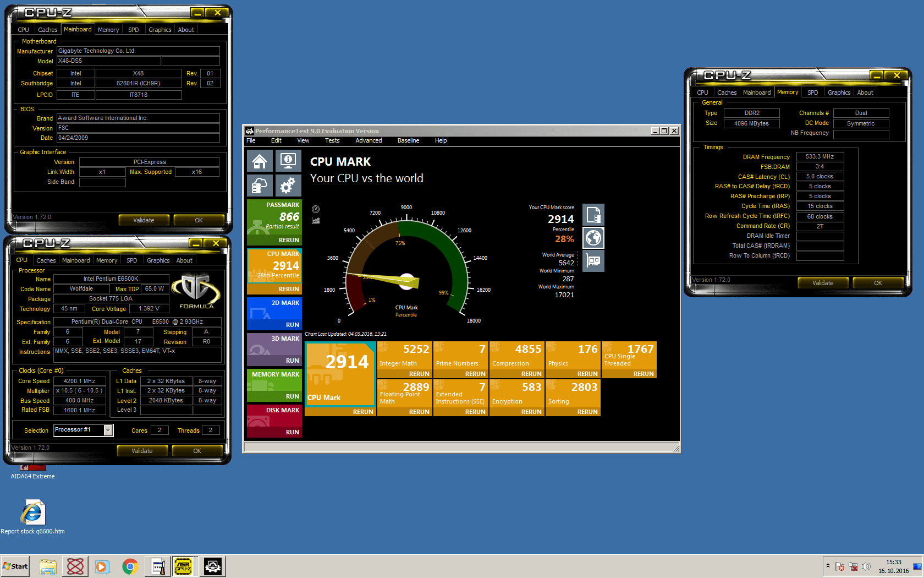924x578 pixels.
Task: Switch to the thermometer document taskbar item
Action: pos(158,566)
